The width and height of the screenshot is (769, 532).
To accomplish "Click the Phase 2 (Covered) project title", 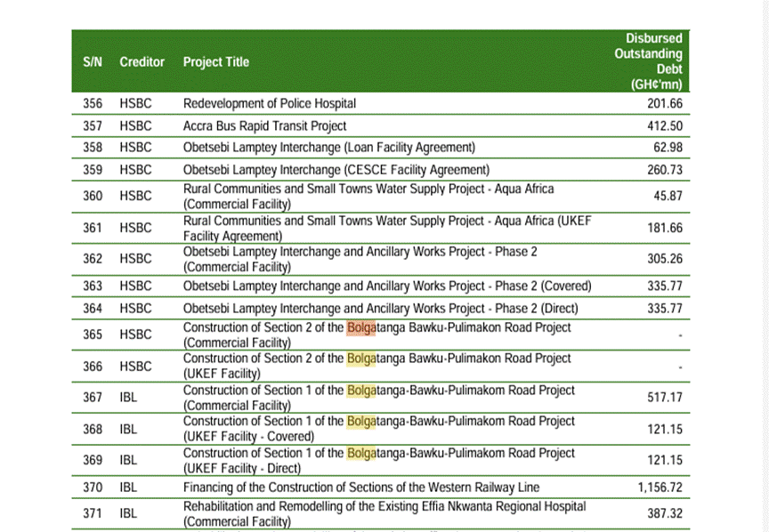I will pyautogui.click(x=387, y=286).
